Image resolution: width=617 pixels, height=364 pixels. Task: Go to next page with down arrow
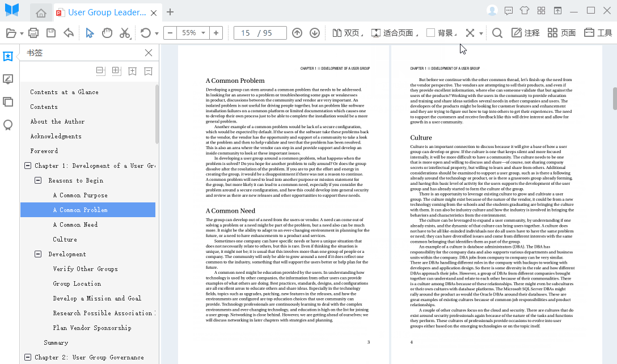[x=314, y=33]
